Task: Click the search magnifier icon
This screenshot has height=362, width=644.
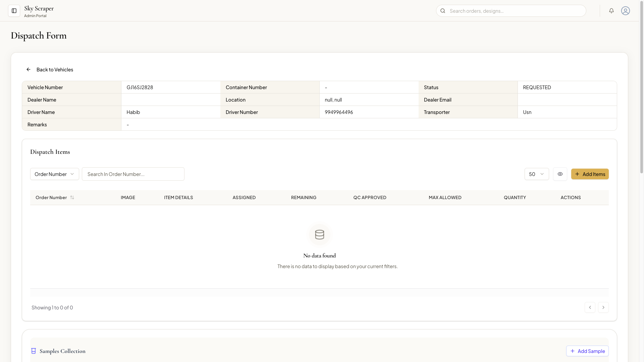Action: [x=443, y=11]
